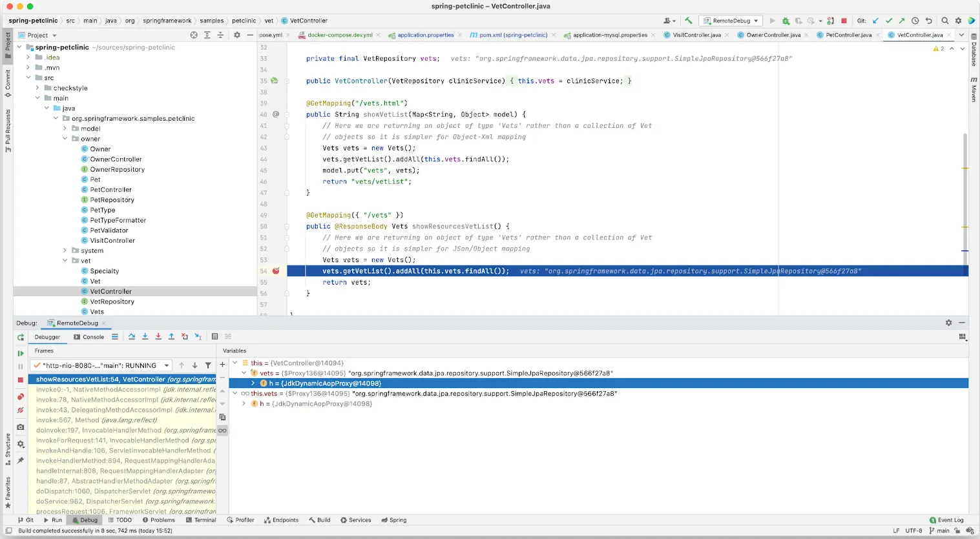980x539 pixels.
Task: Switch to the Console tab in the debug panel
Action: 89,336
